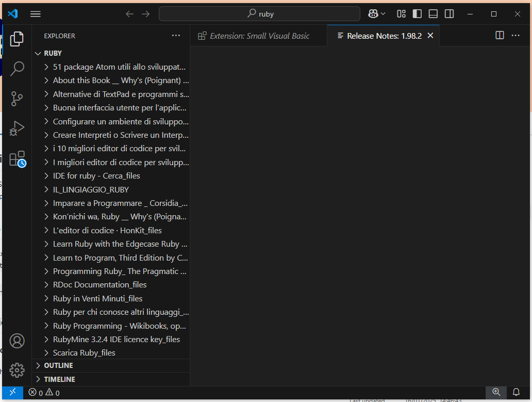Click the zoom icon in status bar

[x=496, y=393]
